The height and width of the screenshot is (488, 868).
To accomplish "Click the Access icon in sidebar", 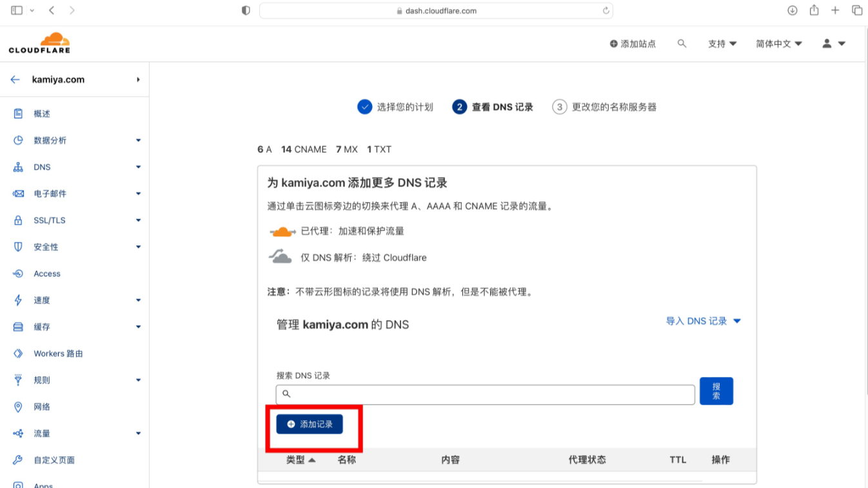I will [x=18, y=274].
